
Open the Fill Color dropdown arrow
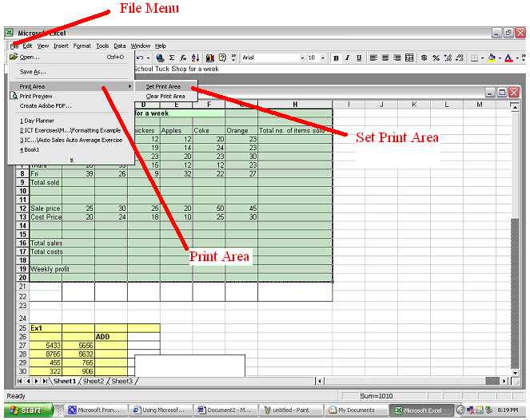500,58
